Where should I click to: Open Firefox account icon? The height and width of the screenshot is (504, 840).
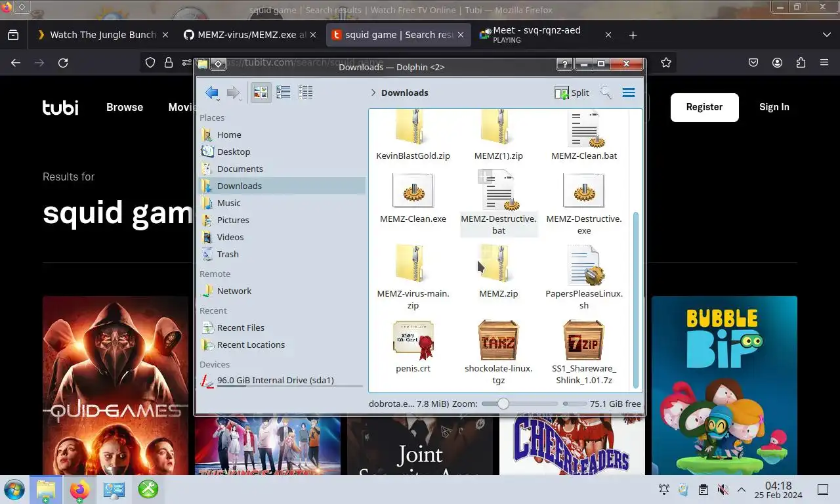point(778,63)
